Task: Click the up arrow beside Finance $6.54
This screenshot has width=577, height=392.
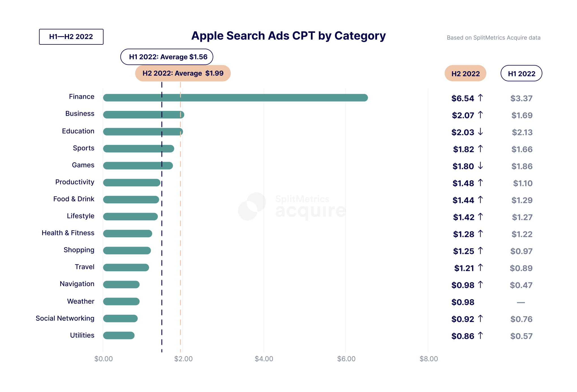Action: pos(480,98)
